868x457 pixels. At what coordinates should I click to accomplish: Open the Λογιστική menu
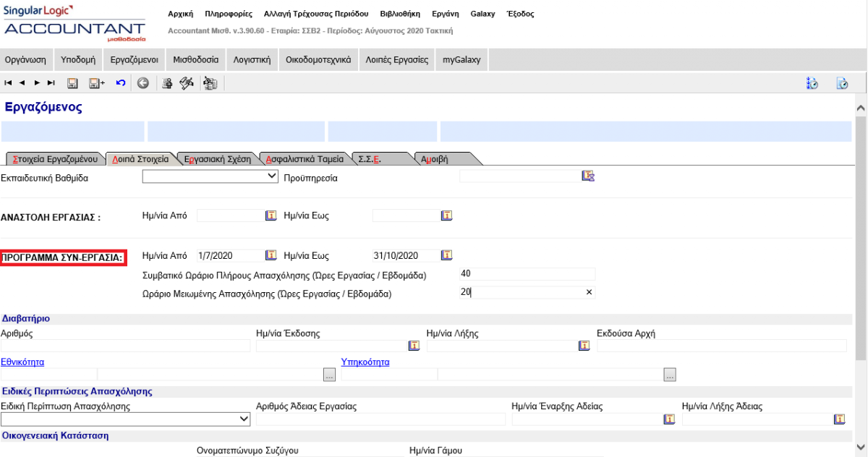click(252, 60)
